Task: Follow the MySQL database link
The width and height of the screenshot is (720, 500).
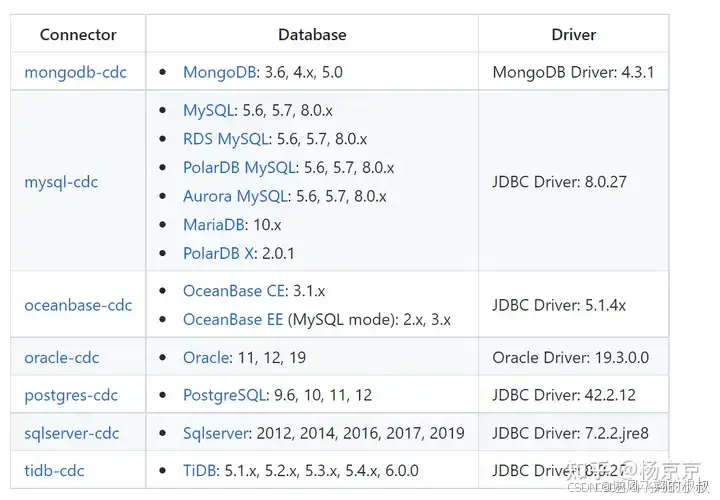Action: coord(208,111)
